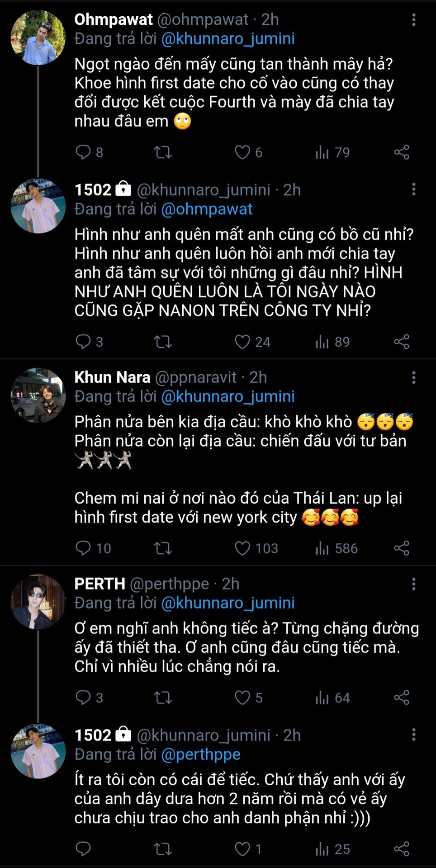Retweet Khun Nara's tweet
This screenshot has width=436, height=868.
[163, 548]
